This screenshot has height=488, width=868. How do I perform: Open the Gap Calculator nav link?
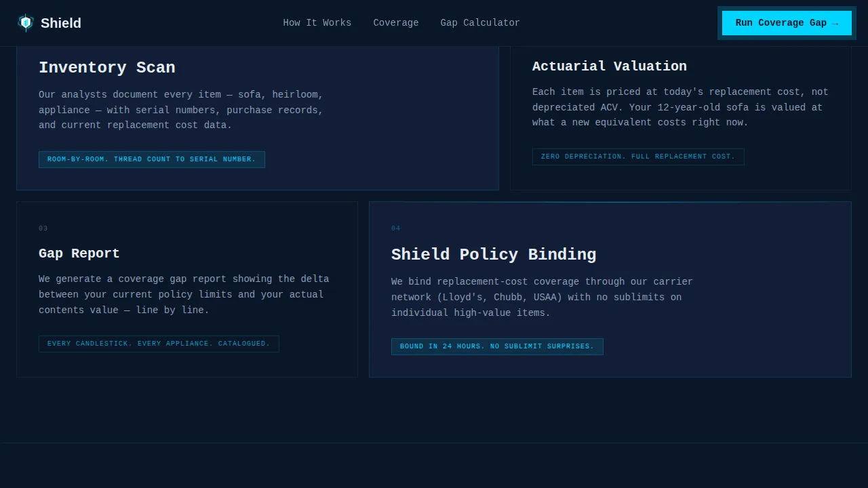point(480,23)
